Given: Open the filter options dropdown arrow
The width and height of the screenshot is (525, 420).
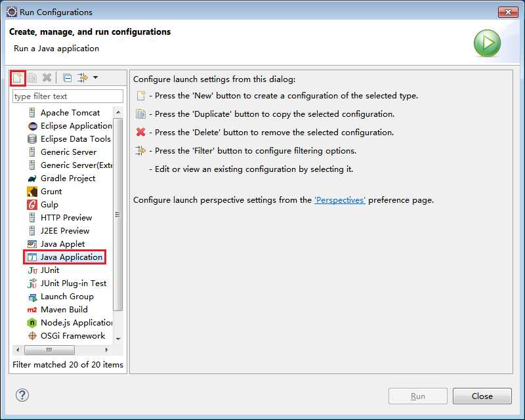Looking at the screenshot, I should (x=95, y=77).
